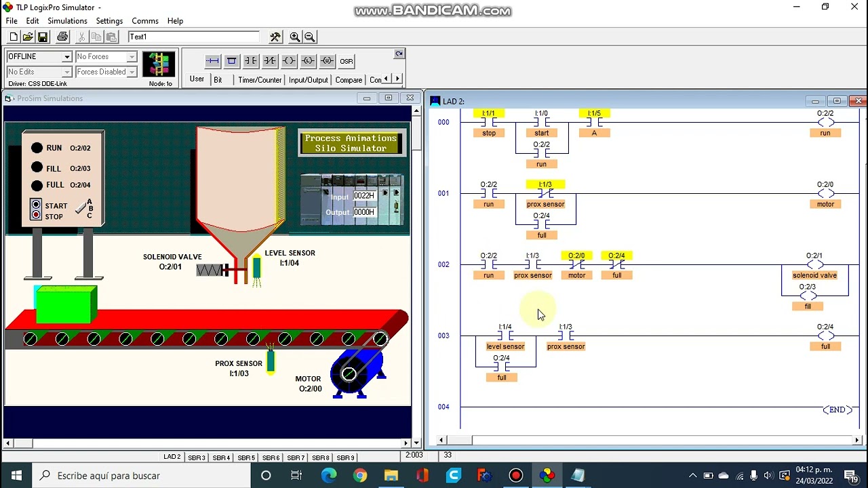Cut selection with scissors icon
This screenshot has height=488, width=868.
coord(82,37)
